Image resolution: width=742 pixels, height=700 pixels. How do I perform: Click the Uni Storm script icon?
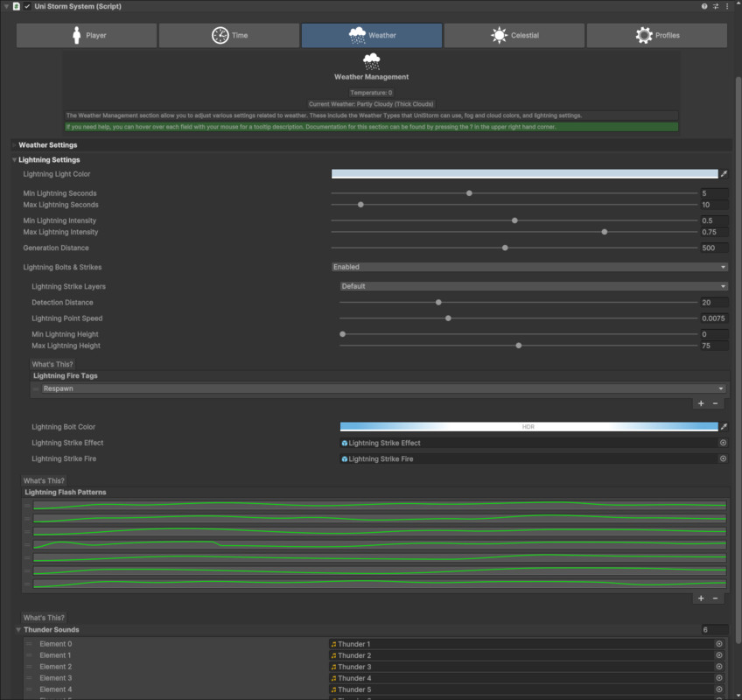17,6
